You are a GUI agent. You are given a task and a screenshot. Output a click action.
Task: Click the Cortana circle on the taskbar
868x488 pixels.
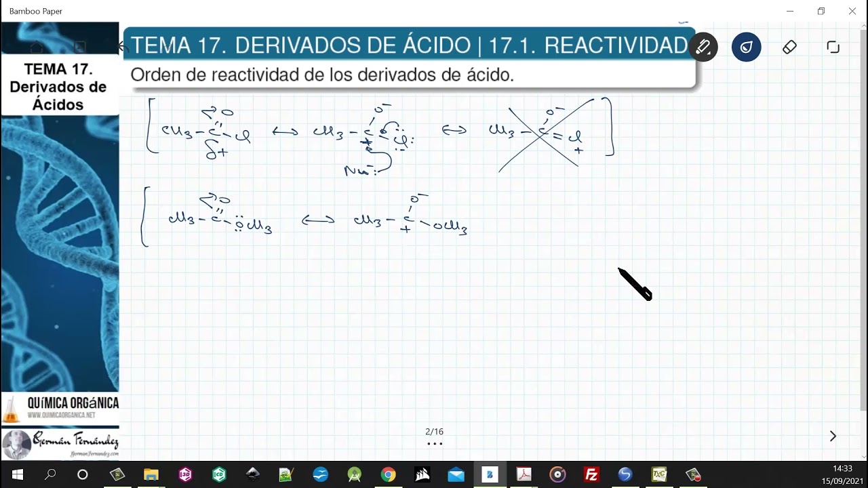83,474
